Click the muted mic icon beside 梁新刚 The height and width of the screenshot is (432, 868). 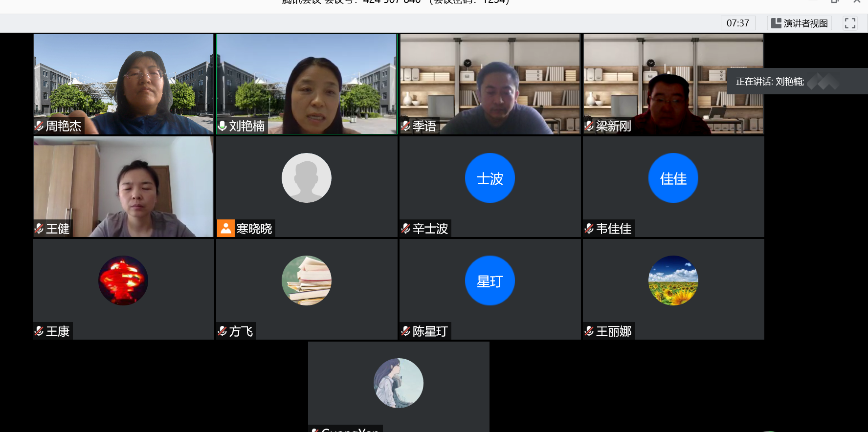pos(589,126)
